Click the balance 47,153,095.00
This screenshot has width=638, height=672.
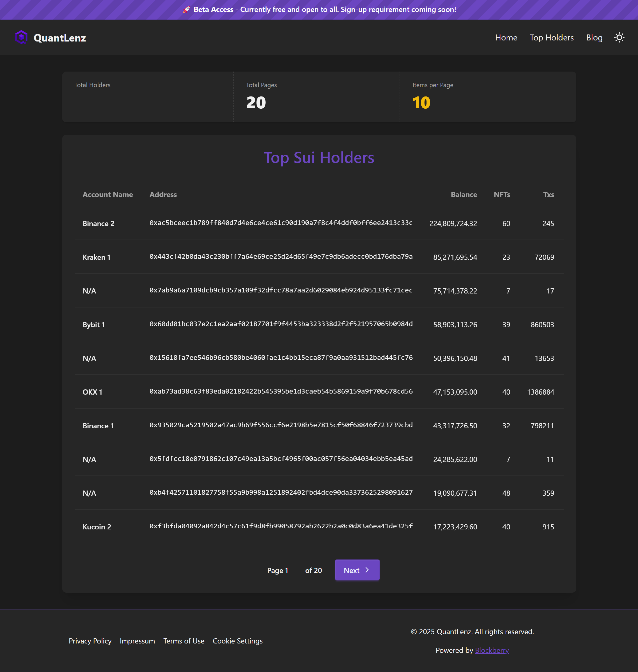point(455,392)
